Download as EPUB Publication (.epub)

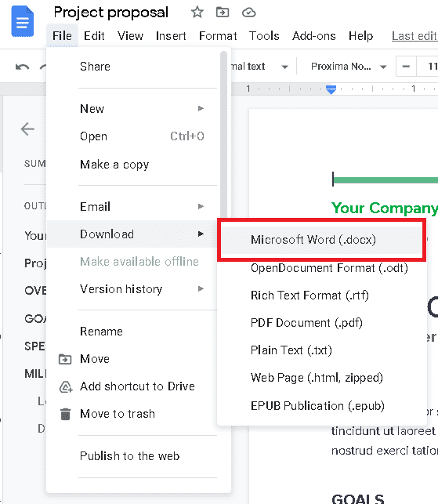(x=322, y=406)
